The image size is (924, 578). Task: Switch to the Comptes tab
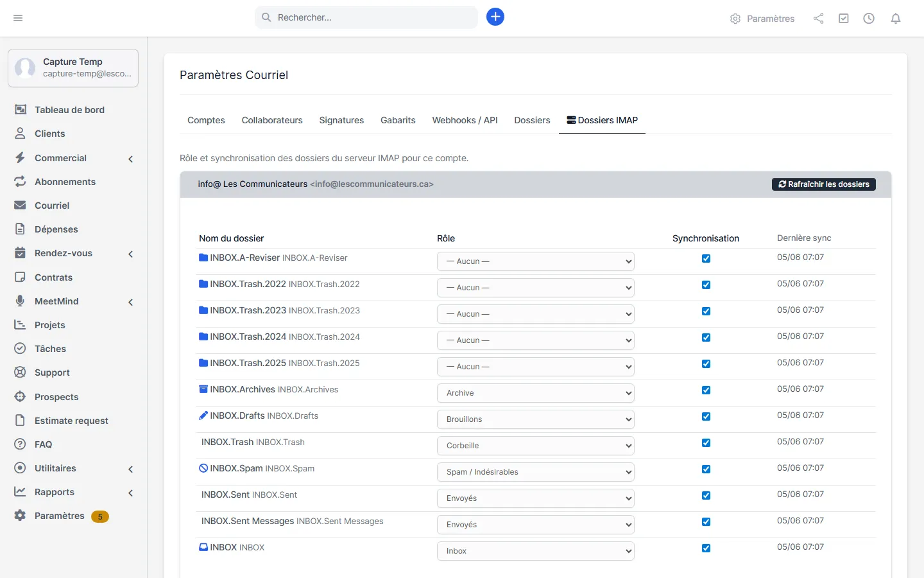206,120
